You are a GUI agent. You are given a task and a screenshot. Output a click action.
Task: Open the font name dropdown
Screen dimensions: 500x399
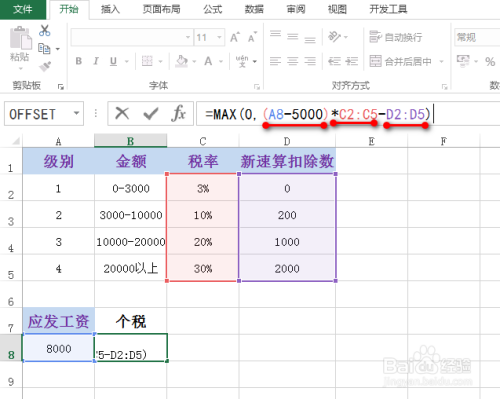coord(188,37)
